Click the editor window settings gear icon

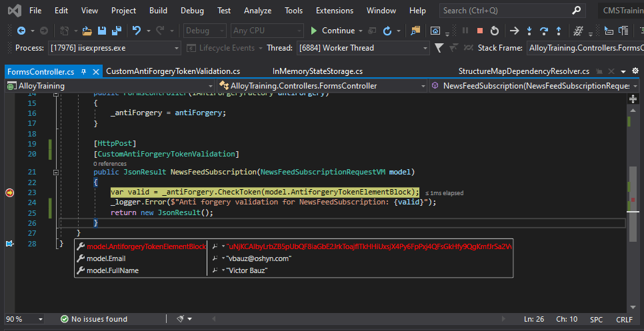point(635,71)
